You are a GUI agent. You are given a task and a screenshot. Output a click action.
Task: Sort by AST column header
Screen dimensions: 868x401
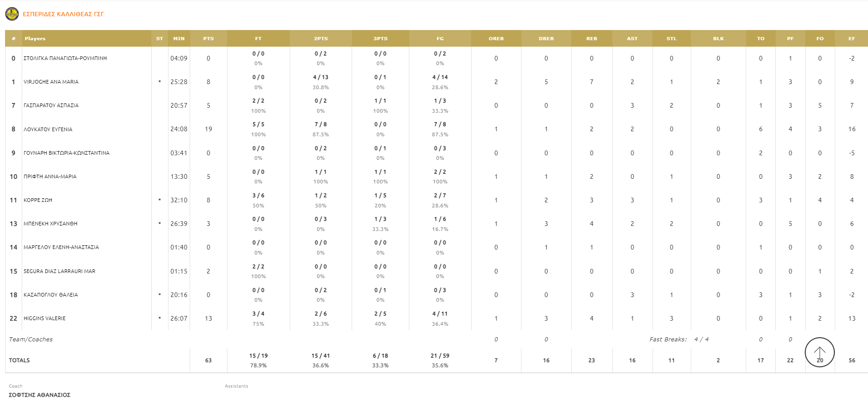[632, 39]
